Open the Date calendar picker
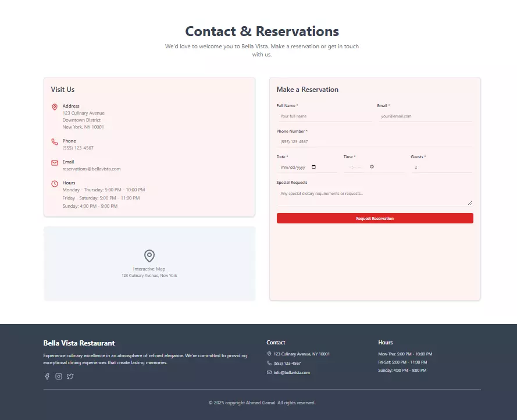The image size is (517, 420). point(313,166)
